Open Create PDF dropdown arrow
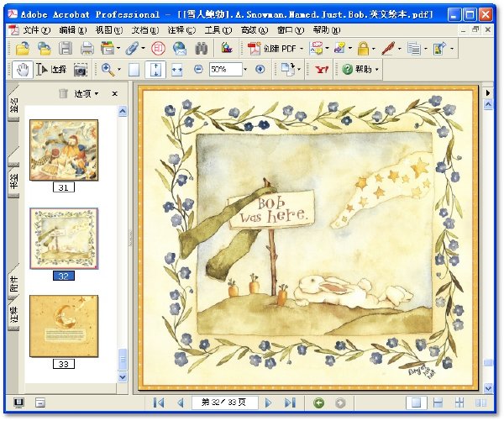This screenshot has width=504, height=421. (302, 49)
